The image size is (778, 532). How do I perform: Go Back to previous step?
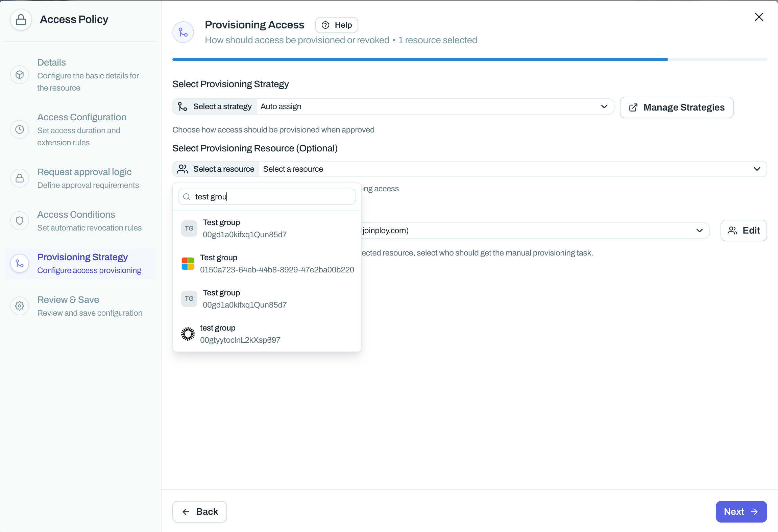pyautogui.click(x=200, y=511)
